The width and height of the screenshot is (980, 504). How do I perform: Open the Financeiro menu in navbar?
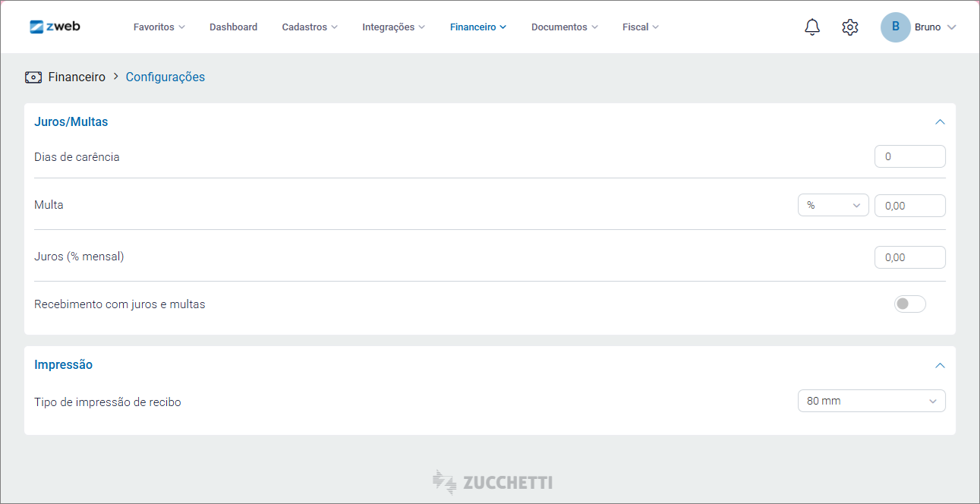pyautogui.click(x=477, y=27)
